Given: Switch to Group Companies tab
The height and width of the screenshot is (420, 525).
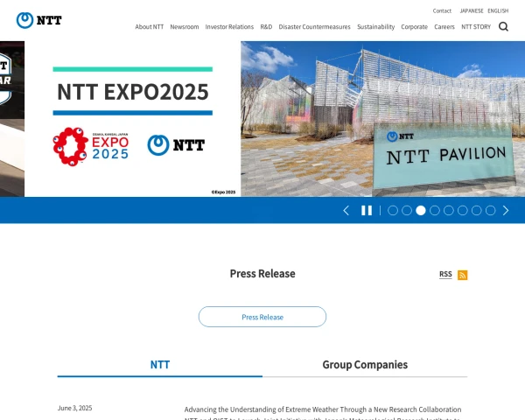Looking at the screenshot, I should [x=365, y=365].
